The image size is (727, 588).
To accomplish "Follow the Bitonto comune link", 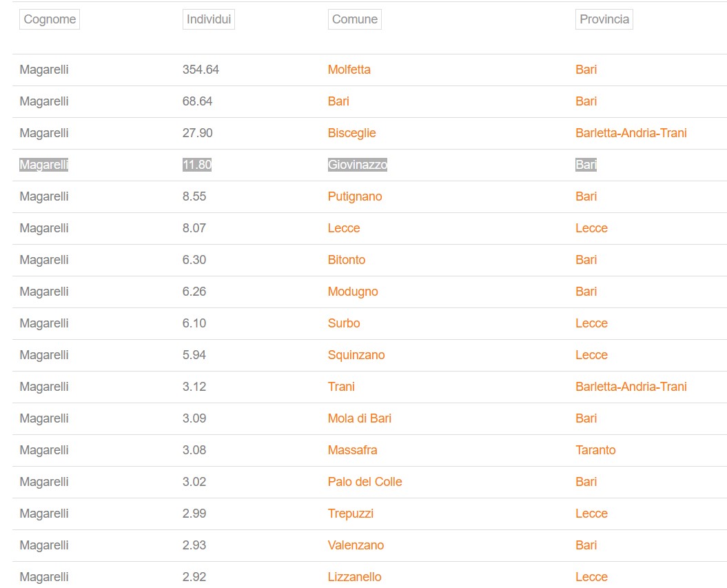I will [x=347, y=260].
